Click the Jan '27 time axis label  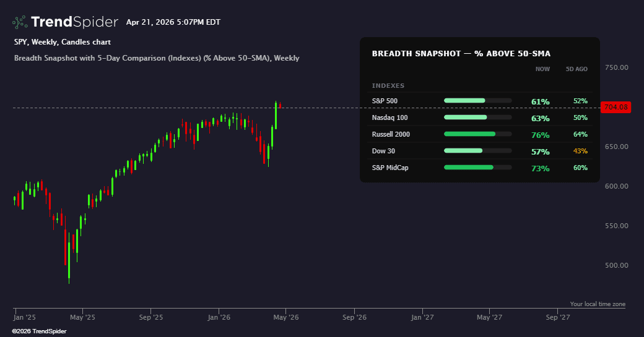click(x=422, y=317)
